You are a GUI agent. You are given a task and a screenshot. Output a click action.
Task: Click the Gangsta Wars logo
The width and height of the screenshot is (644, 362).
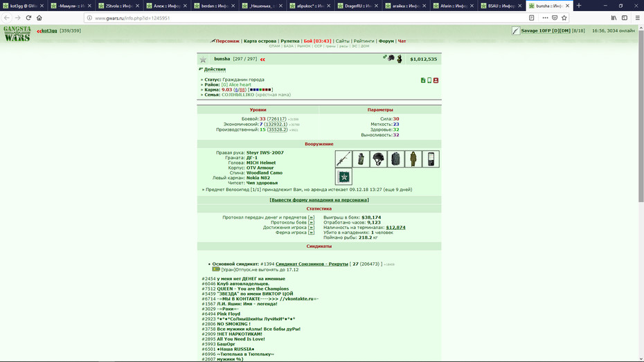coord(17,34)
